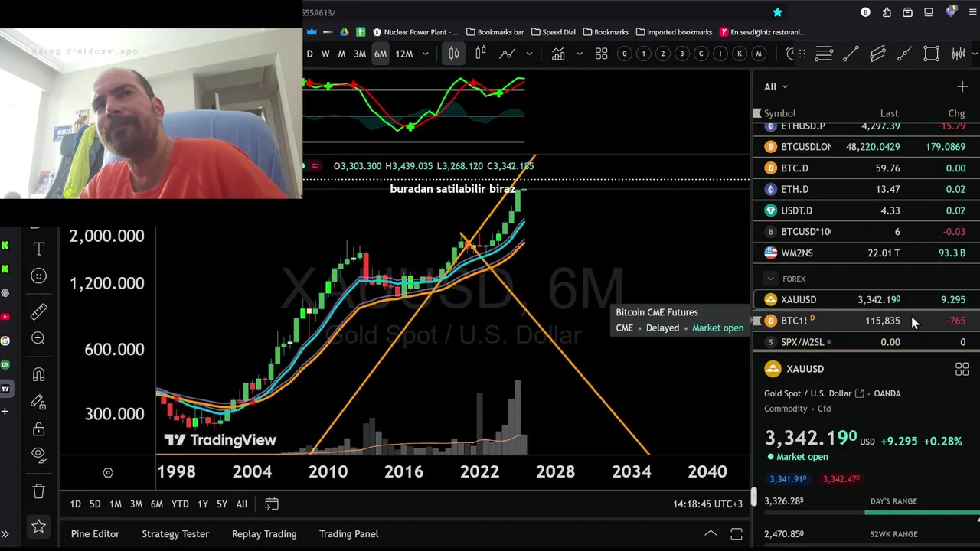Image resolution: width=980 pixels, height=551 pixels.
Task: Expand dropdown beside the metrics chart icon
Action: coord(580,54)
